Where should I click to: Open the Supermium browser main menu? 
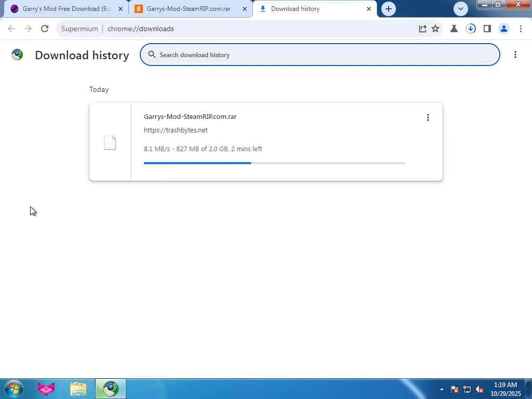[521, 29]
